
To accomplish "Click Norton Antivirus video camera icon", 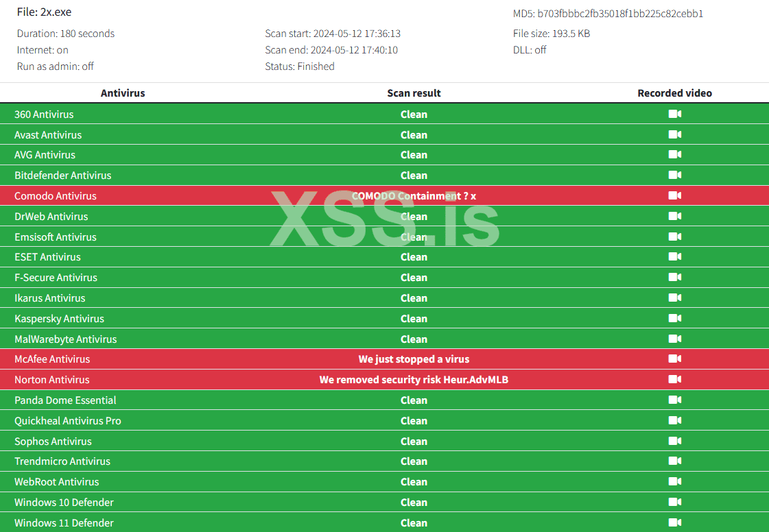I will (674, 379).
